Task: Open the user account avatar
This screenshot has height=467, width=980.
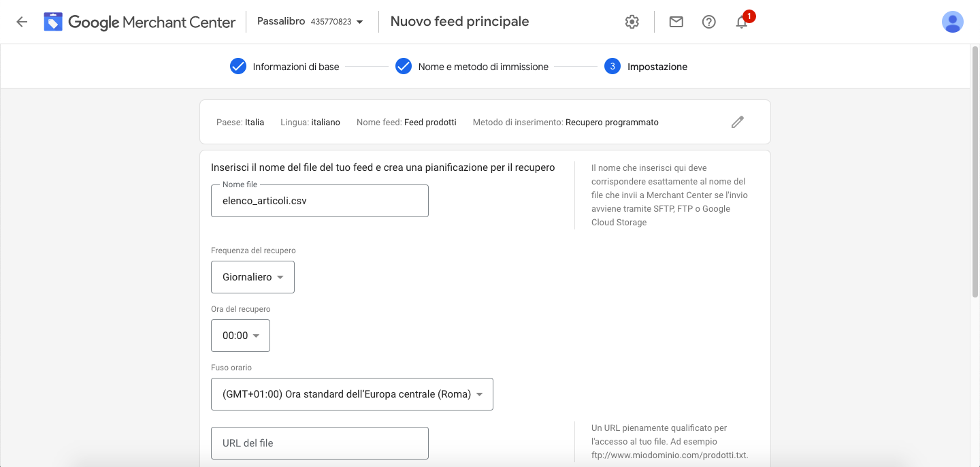Action: [x=952, y=22]
